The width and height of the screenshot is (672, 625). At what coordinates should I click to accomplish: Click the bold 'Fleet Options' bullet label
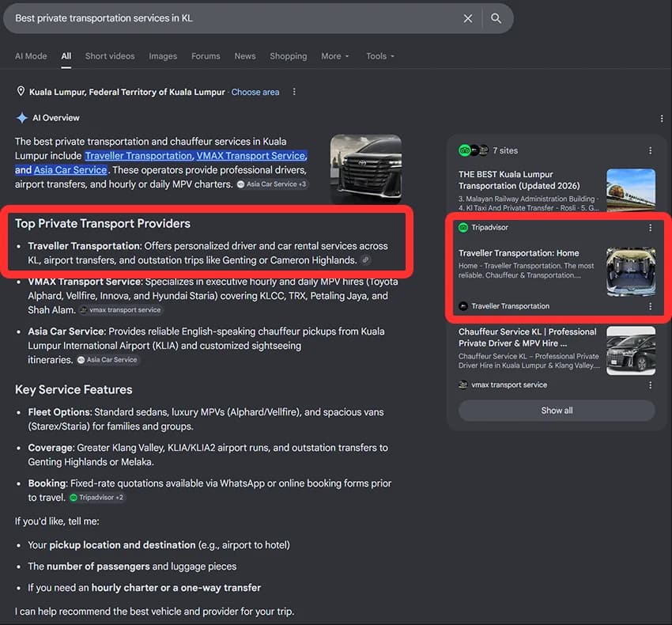[x=60, y=412]
